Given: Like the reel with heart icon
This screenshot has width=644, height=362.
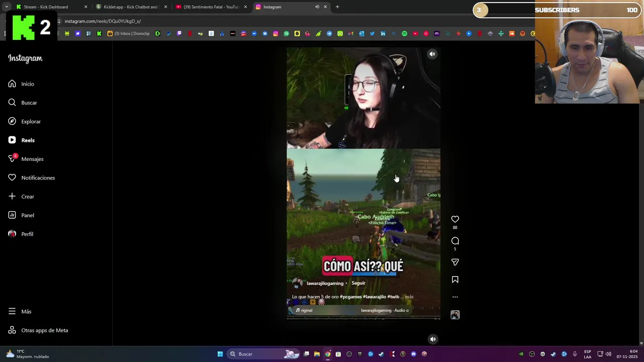Looking at the screenshot, I should tap(455, 219).
